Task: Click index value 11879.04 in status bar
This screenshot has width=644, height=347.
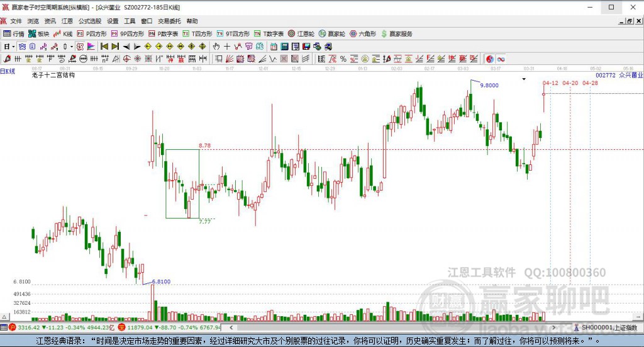Action: point(140,327)
